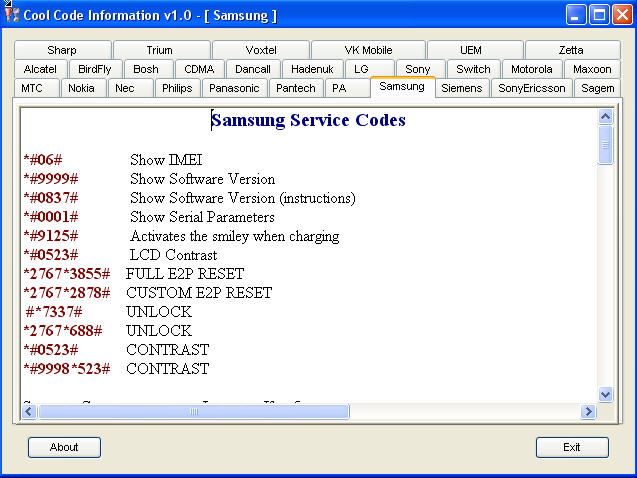Click the vertical scrollbar down arrow

click(x=605, y=394)
